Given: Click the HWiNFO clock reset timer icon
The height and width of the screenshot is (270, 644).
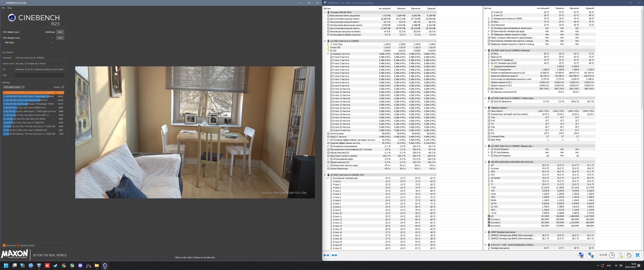Looking at the screenshot, I should coord(612,255).
